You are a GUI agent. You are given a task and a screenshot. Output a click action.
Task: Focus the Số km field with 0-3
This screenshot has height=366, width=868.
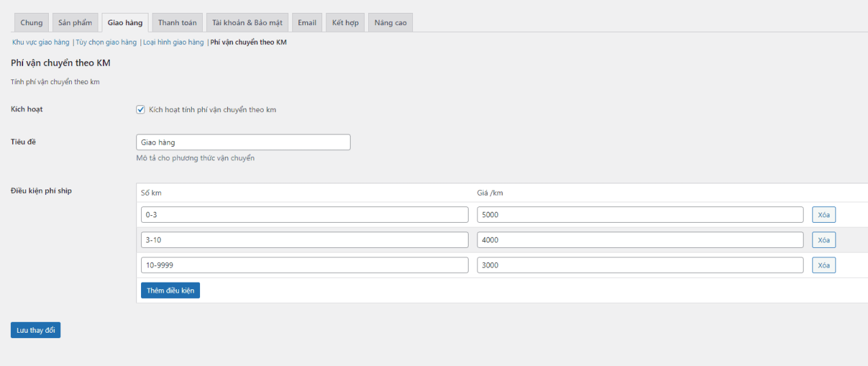point(304,215)
